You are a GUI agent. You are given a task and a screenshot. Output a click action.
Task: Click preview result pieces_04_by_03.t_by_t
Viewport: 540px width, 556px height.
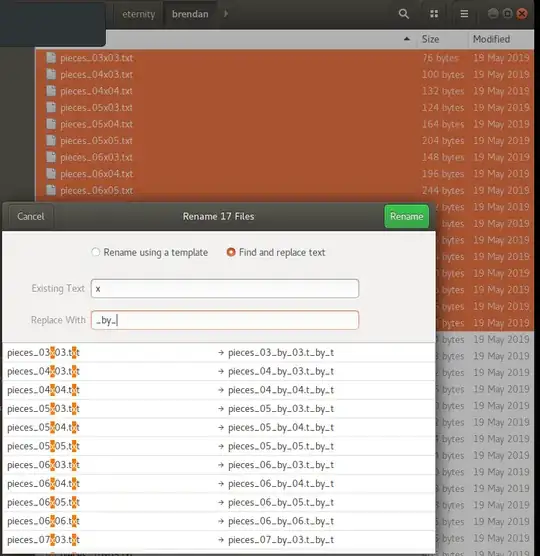tap(281, 372)
